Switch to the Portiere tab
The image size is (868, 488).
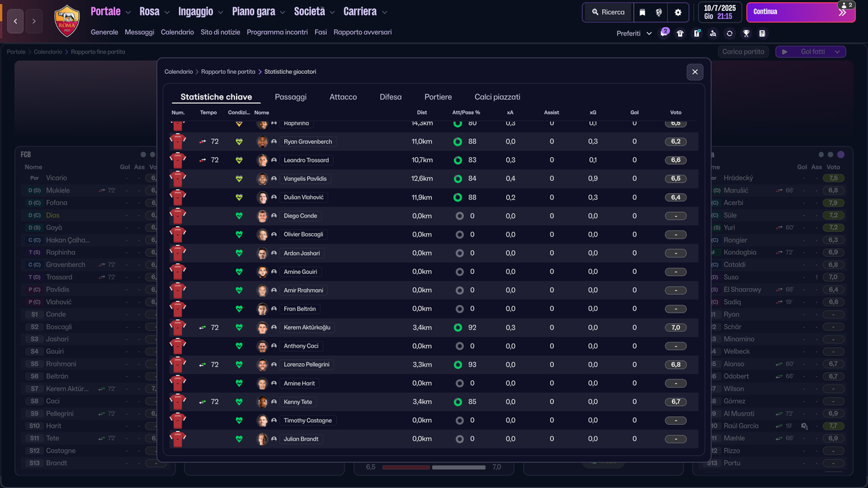coord(437,96)
